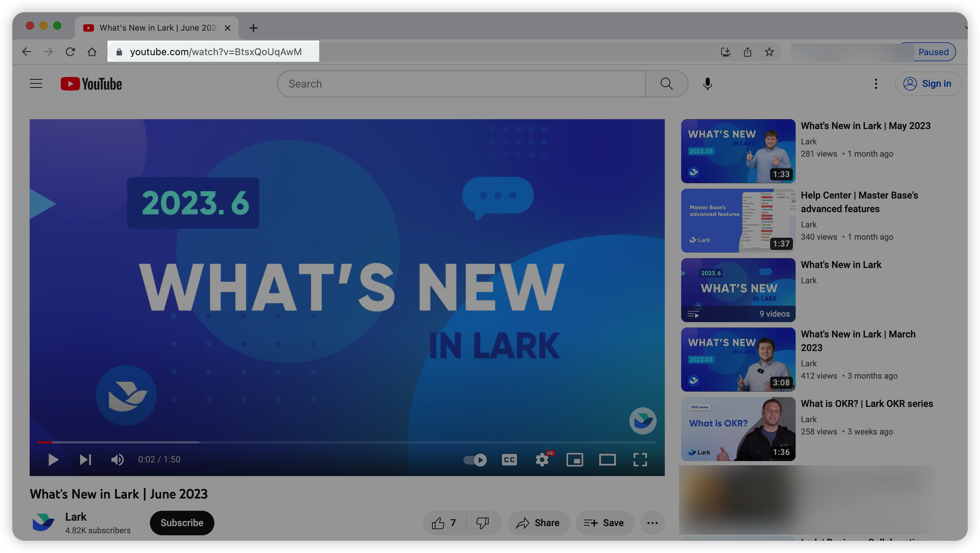Install app via download icon in address bar
Image resolution: width=980 pixels, height=553 pixels.
click(x=725, y=52)
